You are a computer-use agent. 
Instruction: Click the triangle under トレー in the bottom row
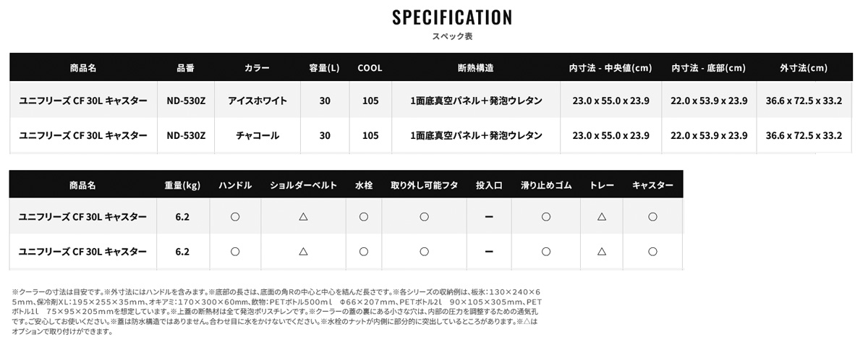(x=601, y=252)
